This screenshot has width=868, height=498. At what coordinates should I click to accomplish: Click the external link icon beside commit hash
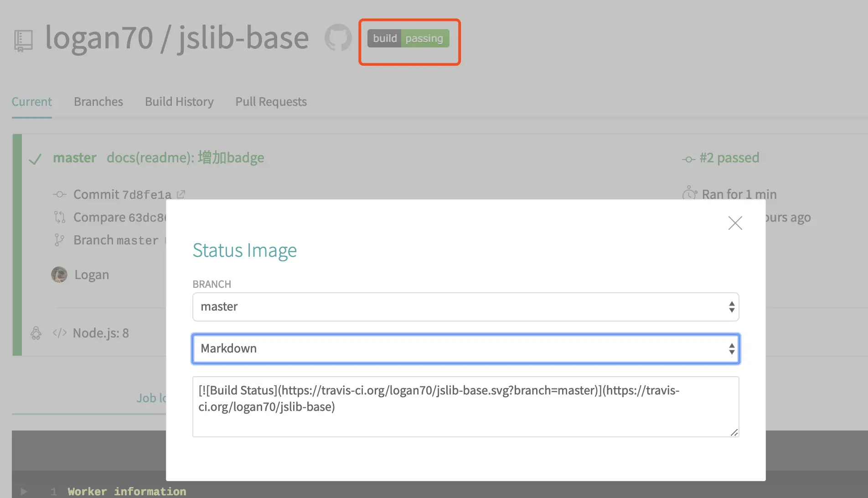(x=181, y=194)
